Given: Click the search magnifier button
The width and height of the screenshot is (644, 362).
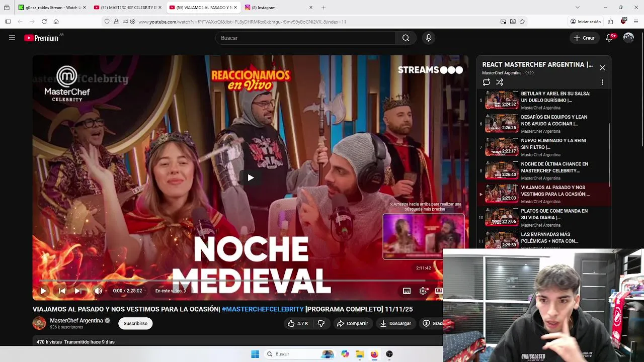Looking at the screenshot, I should coord(406,38).
